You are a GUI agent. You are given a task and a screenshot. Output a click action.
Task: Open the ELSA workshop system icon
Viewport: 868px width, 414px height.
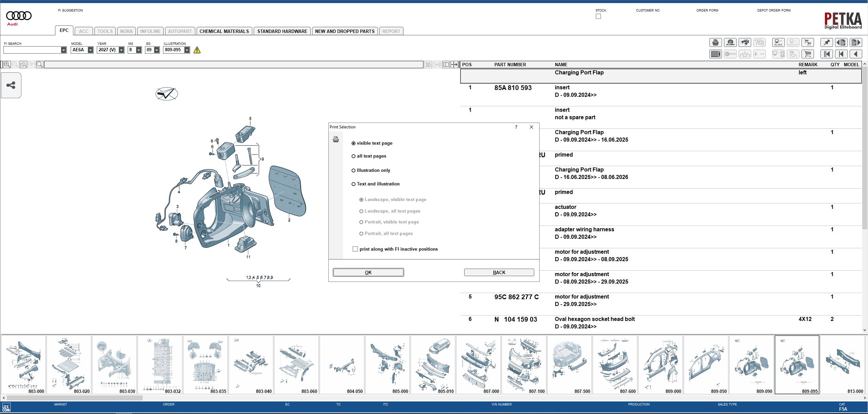point(778,42)
